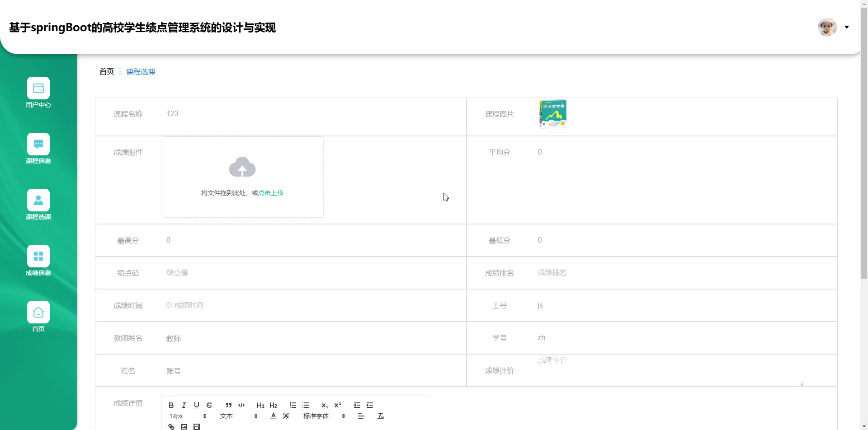
Task: Apply Heading 1 in the editor
Action: 260,405
